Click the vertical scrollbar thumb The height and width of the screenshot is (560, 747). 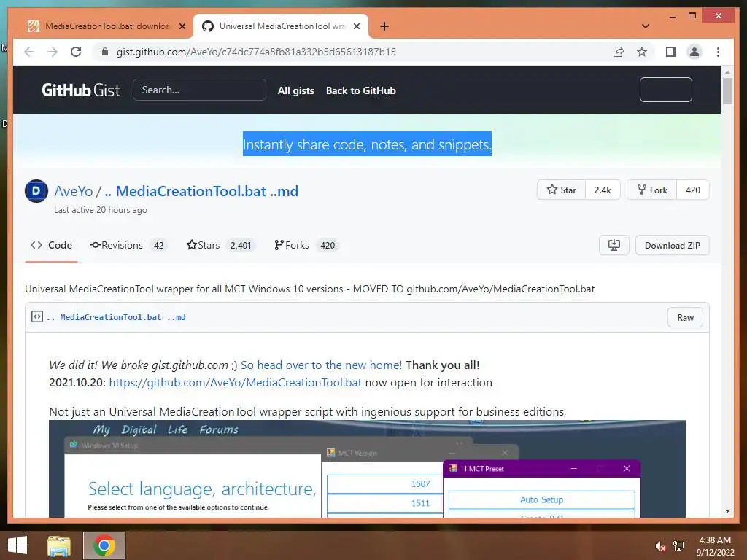(727, 91)
